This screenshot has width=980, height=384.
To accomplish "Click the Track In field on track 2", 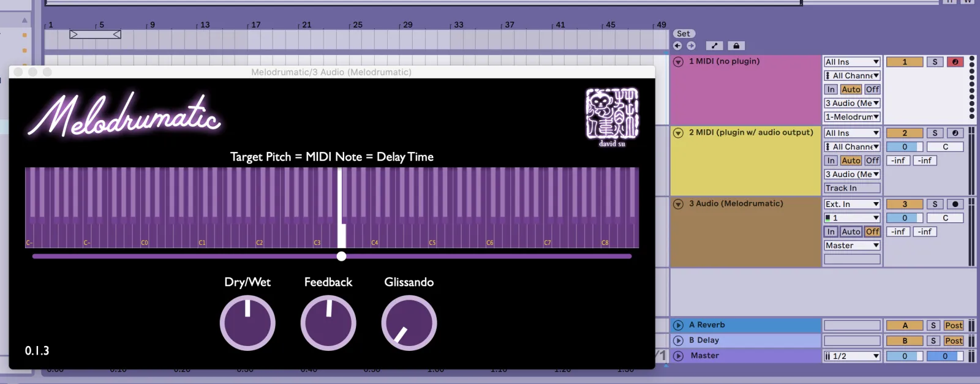I will coord(852,188).
